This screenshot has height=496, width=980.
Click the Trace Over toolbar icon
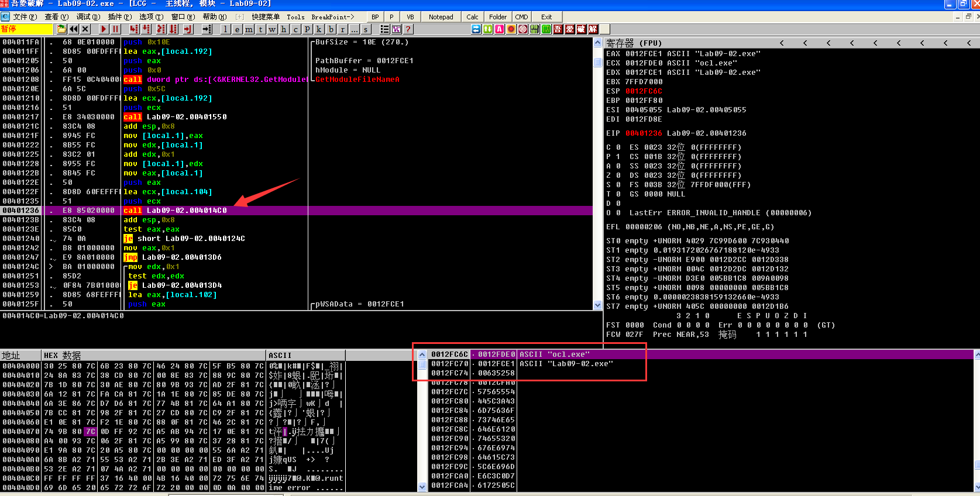click(173, 29)
